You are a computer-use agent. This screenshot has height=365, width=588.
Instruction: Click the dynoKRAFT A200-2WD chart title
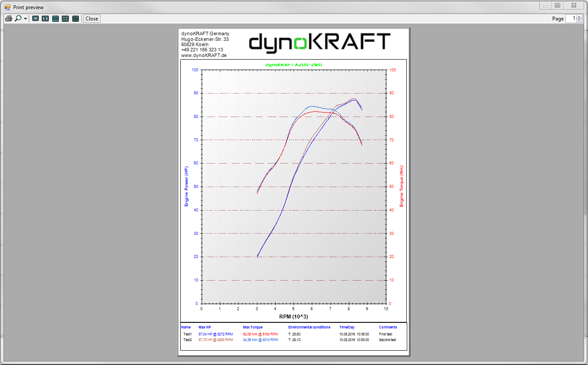[x=294, y=65]
